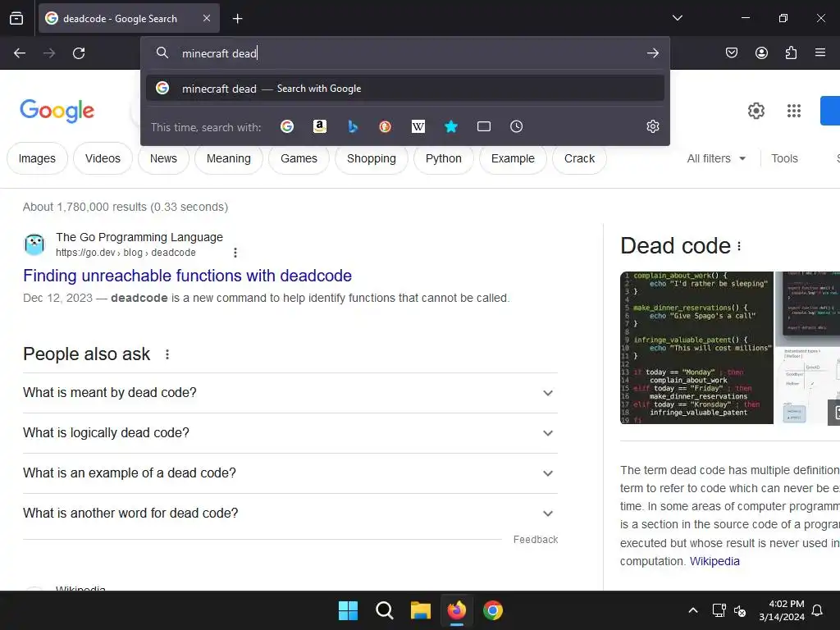Go back using the back arrow
Screen dimensions: 840x630
tap(20, 53)
